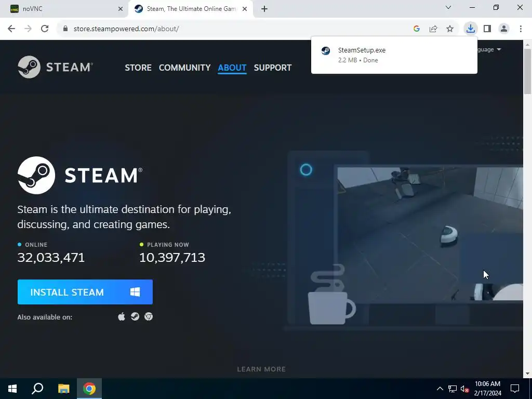Open the COMMUNITY menu item

pyautogui.click(x=184, y=68)
